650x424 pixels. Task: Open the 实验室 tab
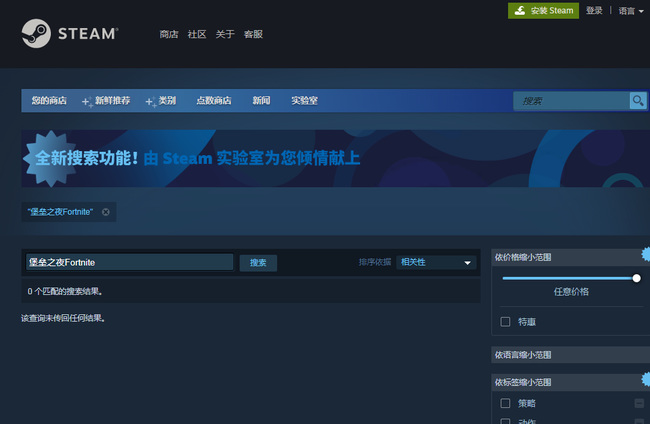pyautogui.click(x=304, y=101)
